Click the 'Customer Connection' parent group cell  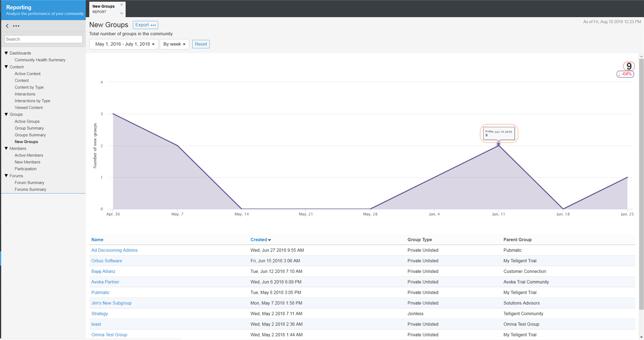(525, 272)
